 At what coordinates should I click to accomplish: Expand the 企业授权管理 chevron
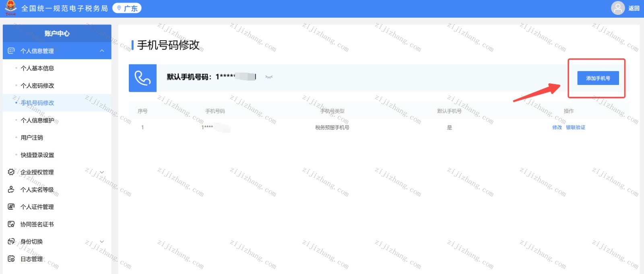point(102,172)
